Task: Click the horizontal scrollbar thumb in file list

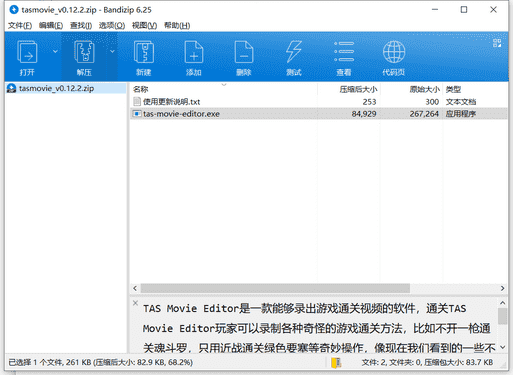Action: pyautogui.click(x=275, y=288)
